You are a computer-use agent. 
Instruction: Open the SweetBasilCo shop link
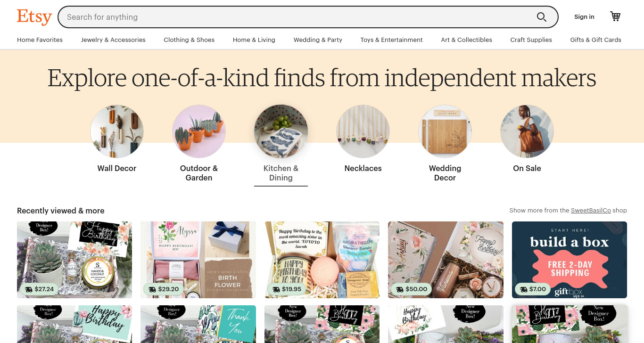591,211
